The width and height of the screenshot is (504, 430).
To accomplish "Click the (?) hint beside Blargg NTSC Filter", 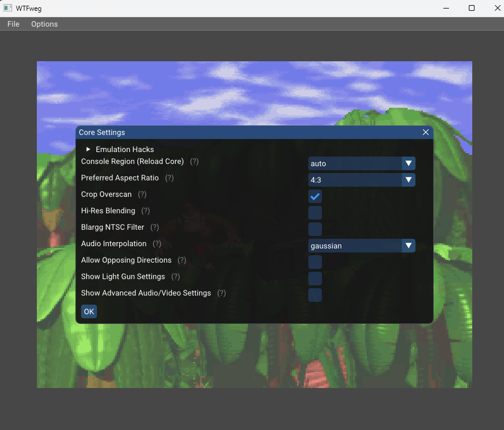I will click(x=155, y=227).
